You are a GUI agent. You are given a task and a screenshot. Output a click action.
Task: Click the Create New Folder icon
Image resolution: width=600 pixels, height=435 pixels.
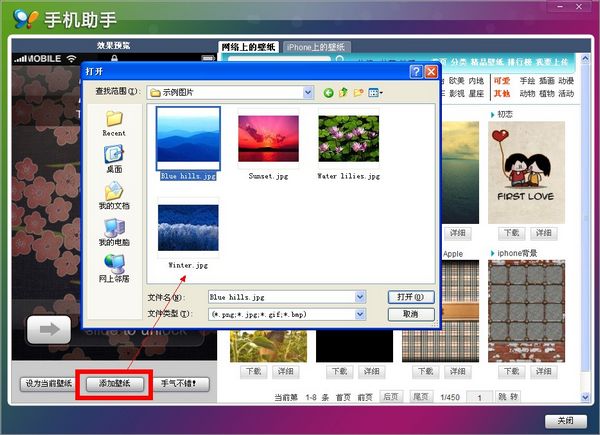click(359, 92)
